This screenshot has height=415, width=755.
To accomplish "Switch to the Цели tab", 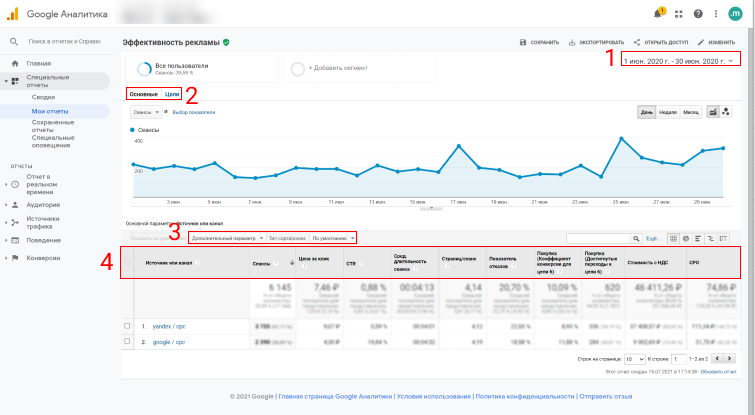I will (x=172, y=93).
